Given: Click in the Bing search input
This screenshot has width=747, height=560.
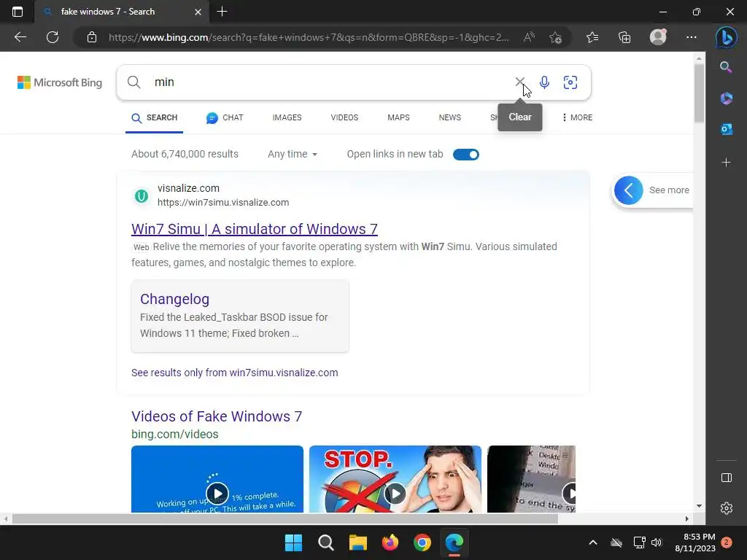Looking at the screenshot, I should coord(329,82).
